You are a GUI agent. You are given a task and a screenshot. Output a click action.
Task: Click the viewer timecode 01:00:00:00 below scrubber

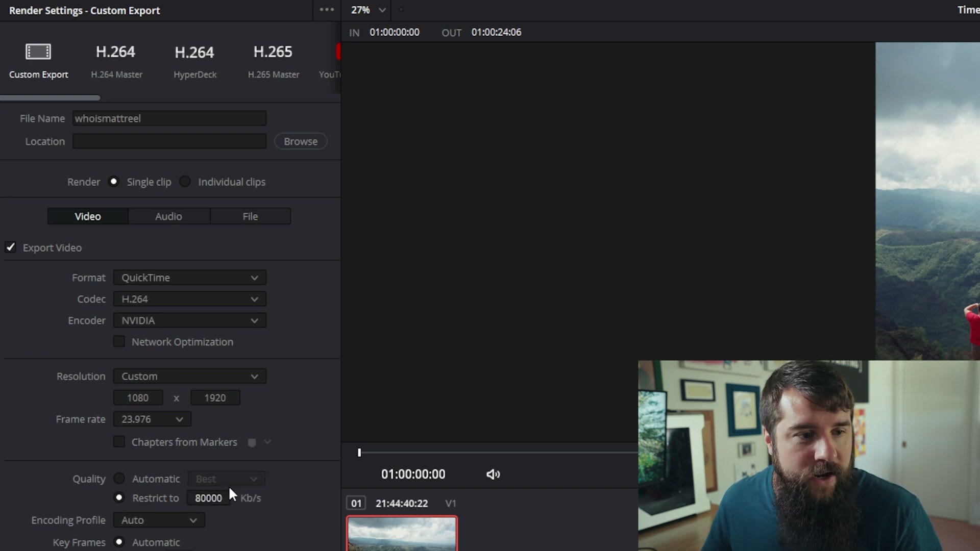pos(413,474)
